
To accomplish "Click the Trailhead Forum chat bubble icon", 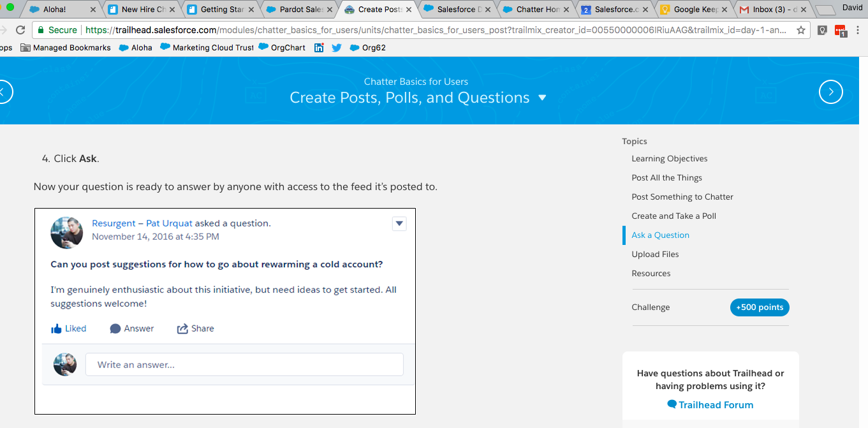I will pos(672,404).
